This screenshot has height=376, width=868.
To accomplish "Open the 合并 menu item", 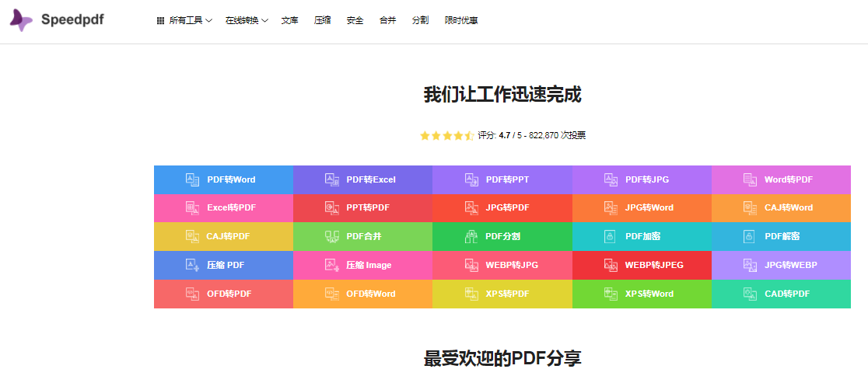I will click(387, 20).
